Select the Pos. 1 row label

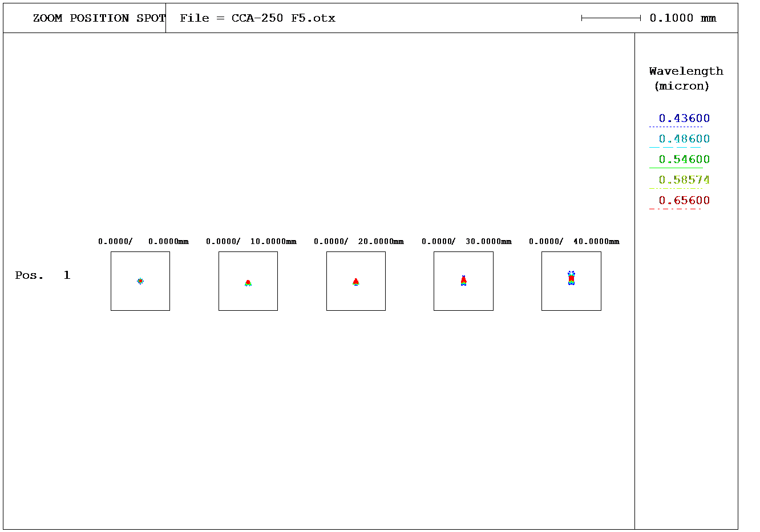click(x=43, y=275)
